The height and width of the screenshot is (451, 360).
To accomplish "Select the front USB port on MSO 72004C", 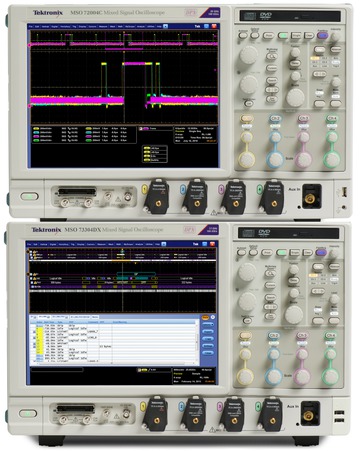I will (x=345, y=192).
